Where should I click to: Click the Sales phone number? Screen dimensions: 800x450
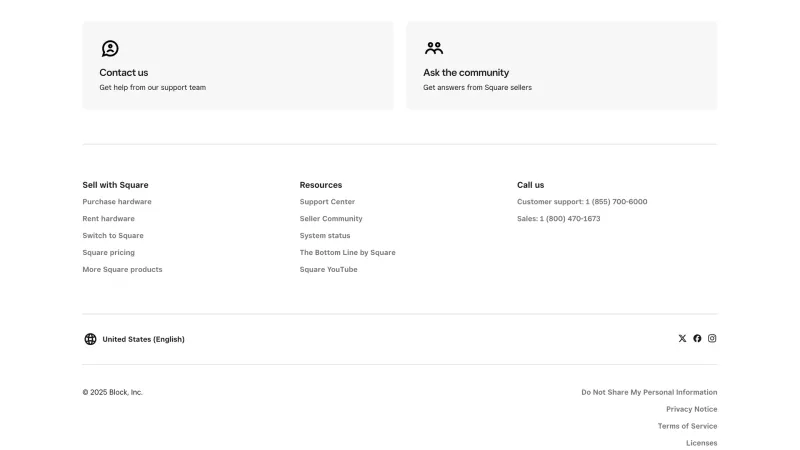point(558,218)
